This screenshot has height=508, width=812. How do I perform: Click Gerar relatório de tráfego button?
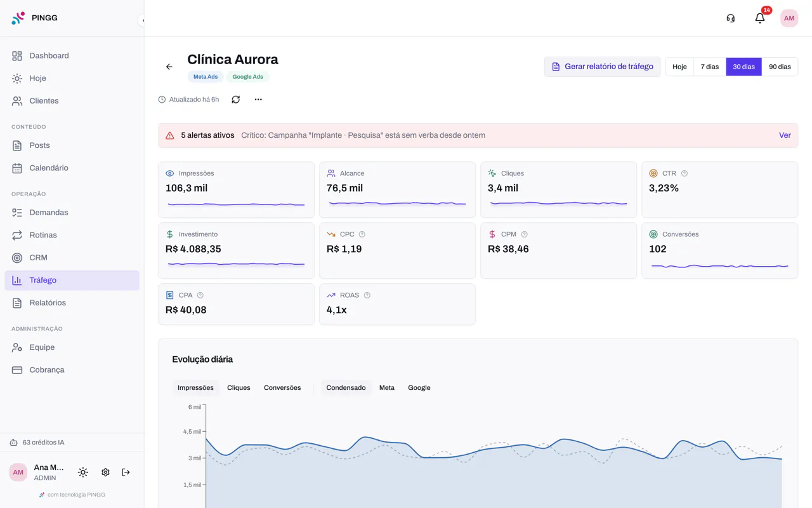[603, 67]
